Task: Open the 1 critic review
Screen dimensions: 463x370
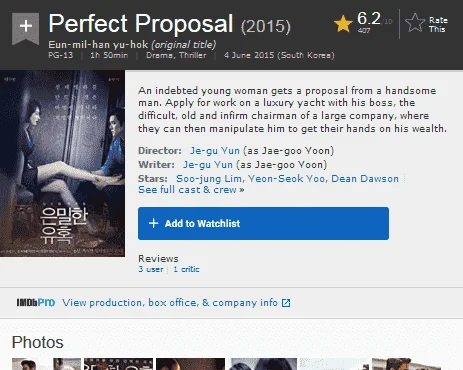Action: 186,269
